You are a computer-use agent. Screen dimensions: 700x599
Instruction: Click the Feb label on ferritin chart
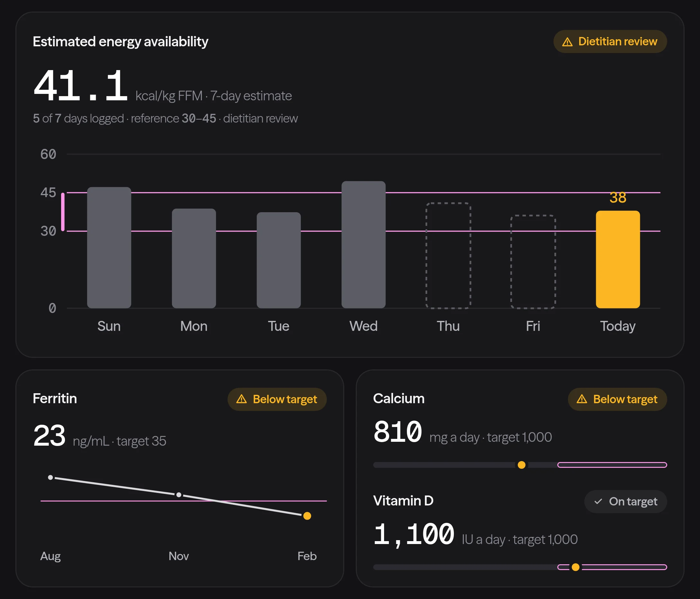click(307, 556)
